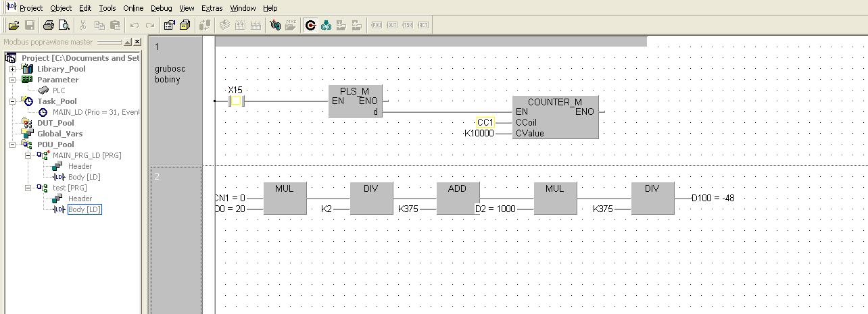Click the object properties checklist icon

click(169, 25)
